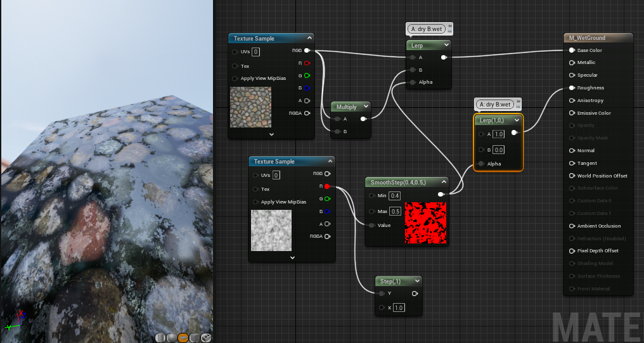Click the grey noise texture thumbnail
The height and width of the screenshot is (343, 644).
coord(271,230)
